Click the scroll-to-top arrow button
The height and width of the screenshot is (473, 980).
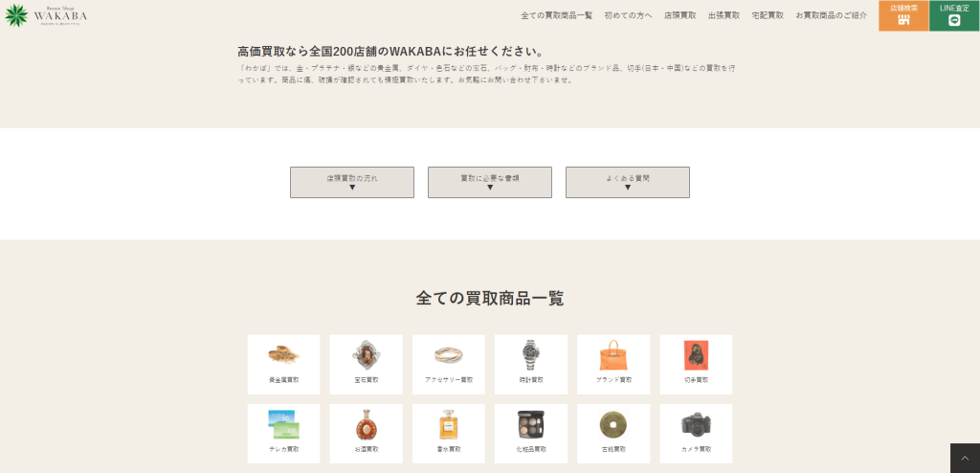point(965,458)
